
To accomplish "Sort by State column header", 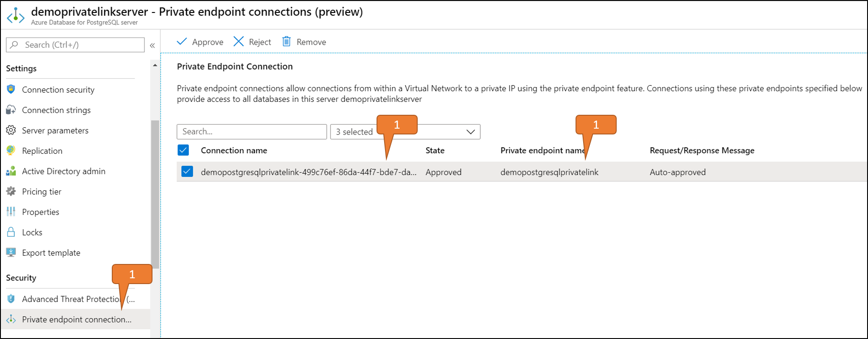I will click(435, 151).
